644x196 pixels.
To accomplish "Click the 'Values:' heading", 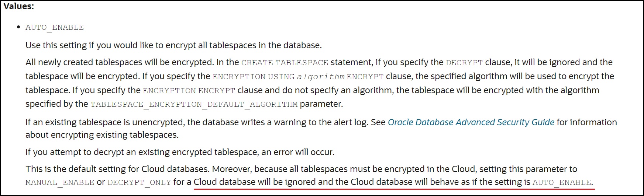I will coord(19,6).
